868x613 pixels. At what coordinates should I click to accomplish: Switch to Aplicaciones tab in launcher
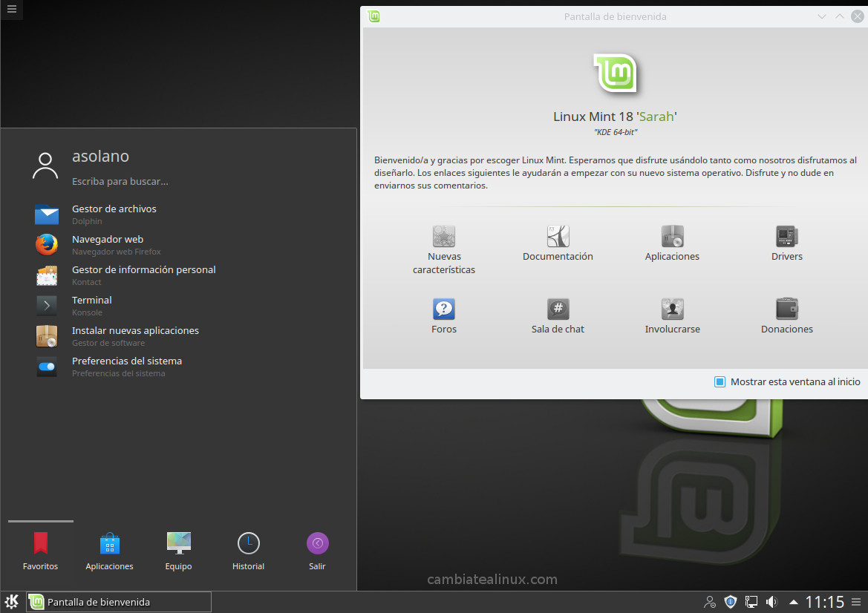pos(110,551)
